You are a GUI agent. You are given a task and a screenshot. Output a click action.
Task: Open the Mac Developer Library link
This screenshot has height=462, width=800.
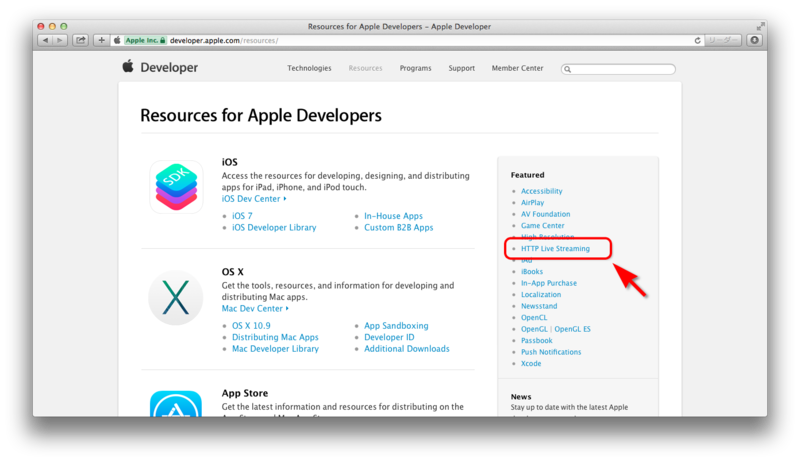pyautogui.click(x=276, y=349)
